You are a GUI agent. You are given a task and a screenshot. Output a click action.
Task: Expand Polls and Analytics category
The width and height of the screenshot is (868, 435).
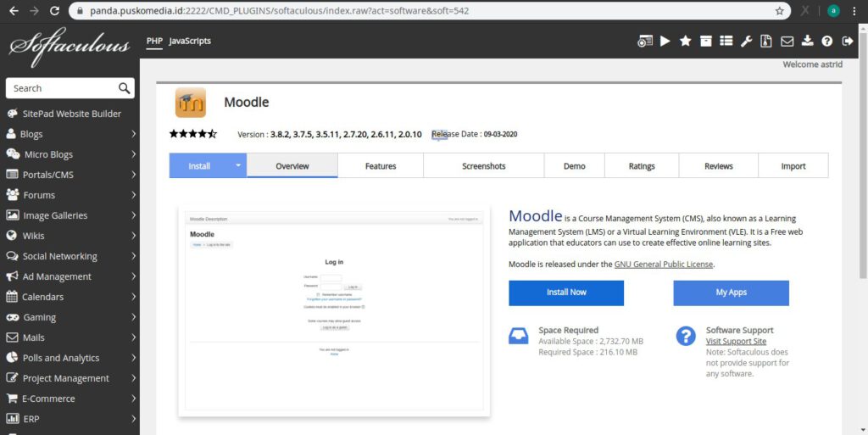click(x=70, y=358)
